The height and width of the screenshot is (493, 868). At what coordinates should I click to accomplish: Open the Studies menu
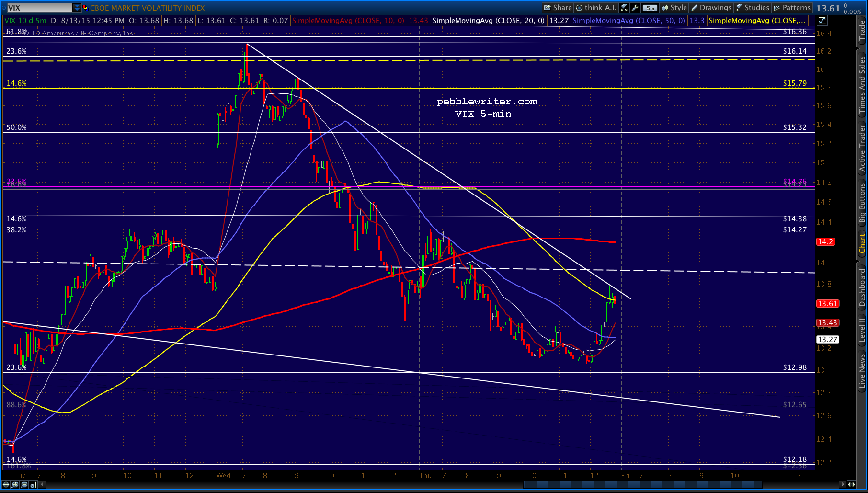point(753,8)
